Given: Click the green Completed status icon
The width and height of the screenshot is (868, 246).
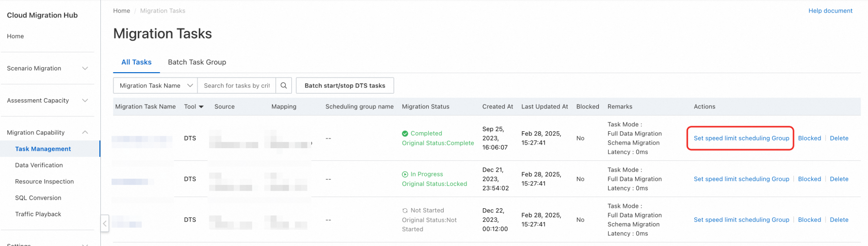Looking at the screenshot, I should coord(405,134).
